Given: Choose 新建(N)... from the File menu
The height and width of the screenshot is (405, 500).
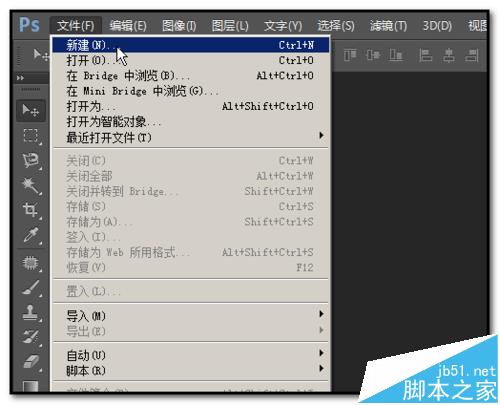Looking at the screenshot, I should (191, 45).
